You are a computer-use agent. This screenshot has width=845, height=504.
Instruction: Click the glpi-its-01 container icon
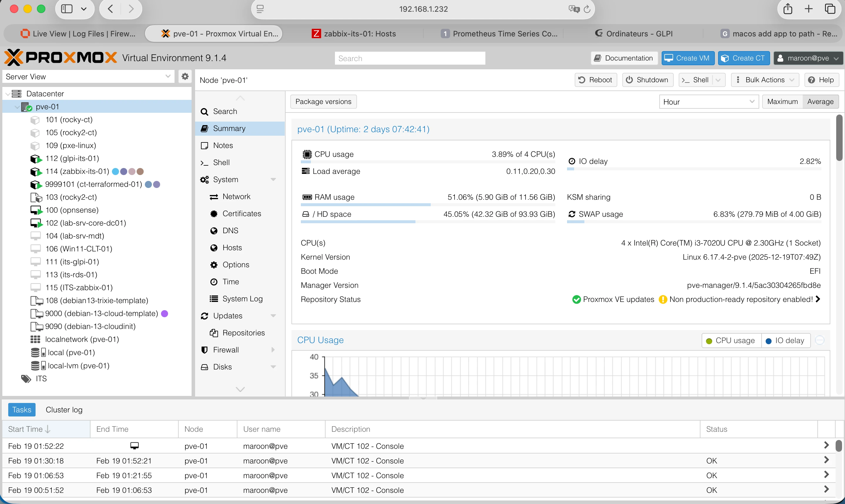pyautogui.click(x=36, y=159)
